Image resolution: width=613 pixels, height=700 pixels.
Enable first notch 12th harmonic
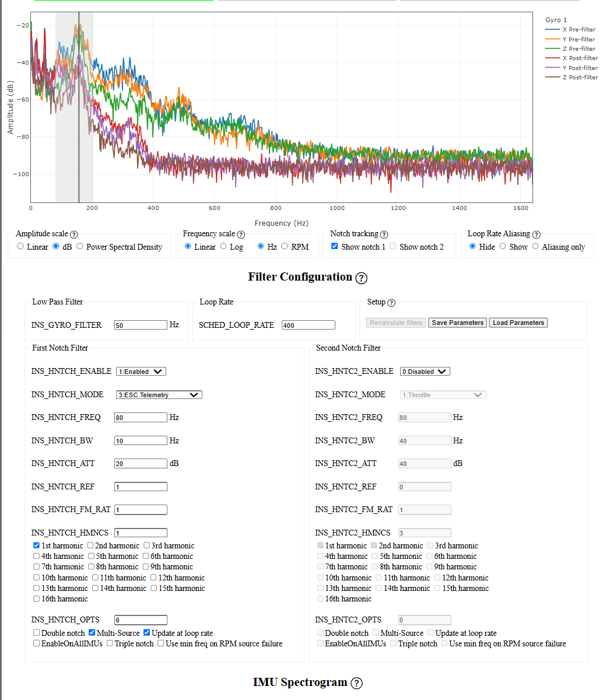(x=154, y=577)
